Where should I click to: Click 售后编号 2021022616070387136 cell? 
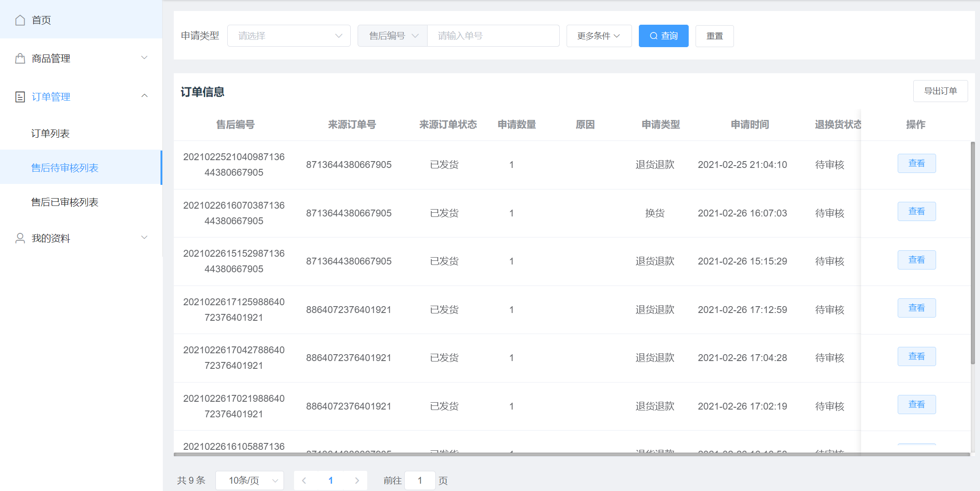(x=234, y=213)
